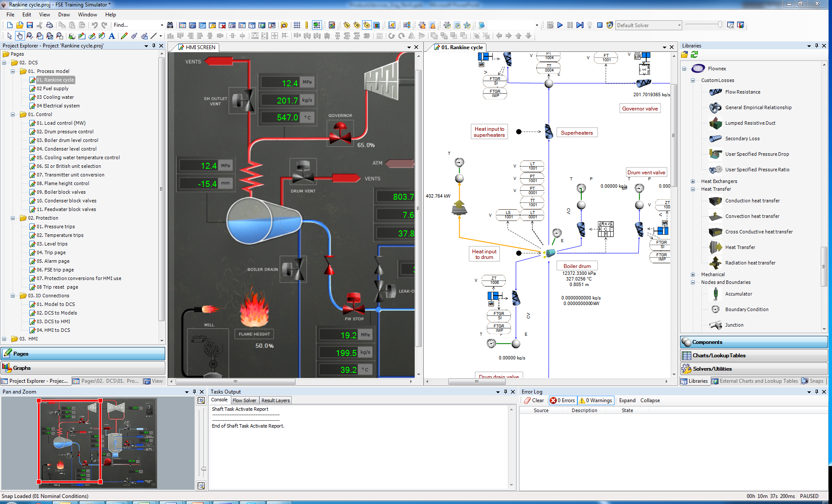
Task: Toggle the grid display toolbar icon
Action: click(297, 25)
